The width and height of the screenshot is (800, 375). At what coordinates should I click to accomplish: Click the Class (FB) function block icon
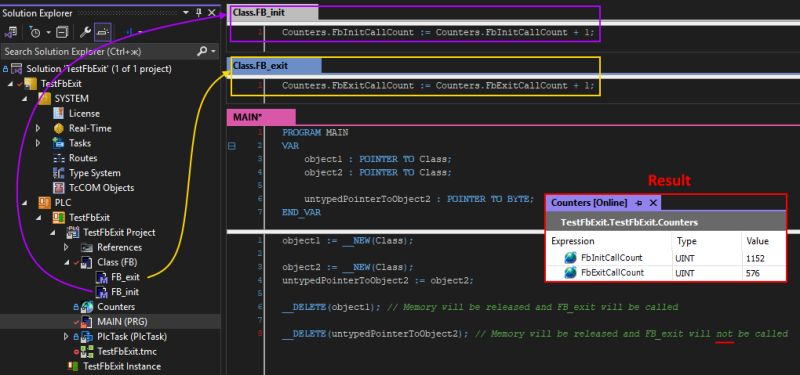coord(87,262)
